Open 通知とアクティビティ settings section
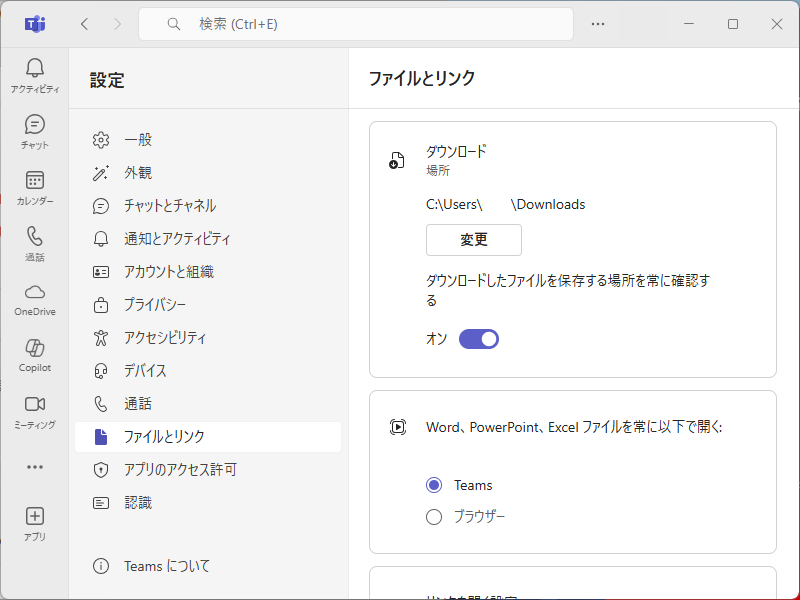Screen dimensions: 800x600 [177, 239]
